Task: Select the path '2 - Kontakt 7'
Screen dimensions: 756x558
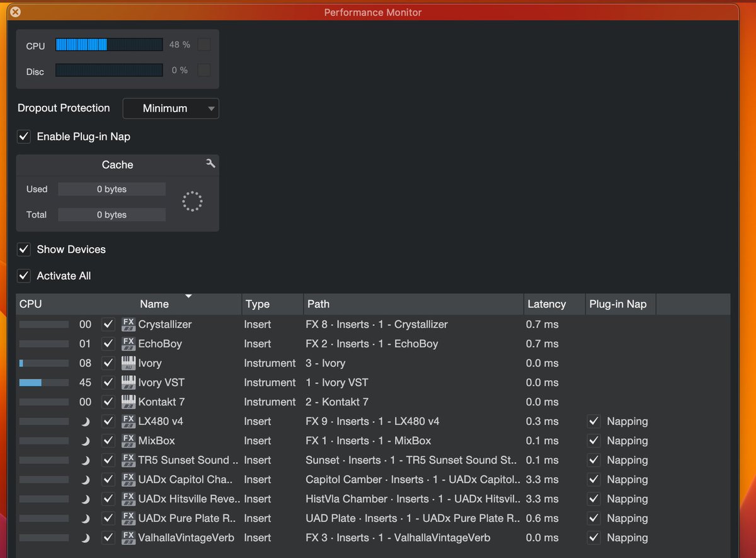Action: tap(337, 402)
